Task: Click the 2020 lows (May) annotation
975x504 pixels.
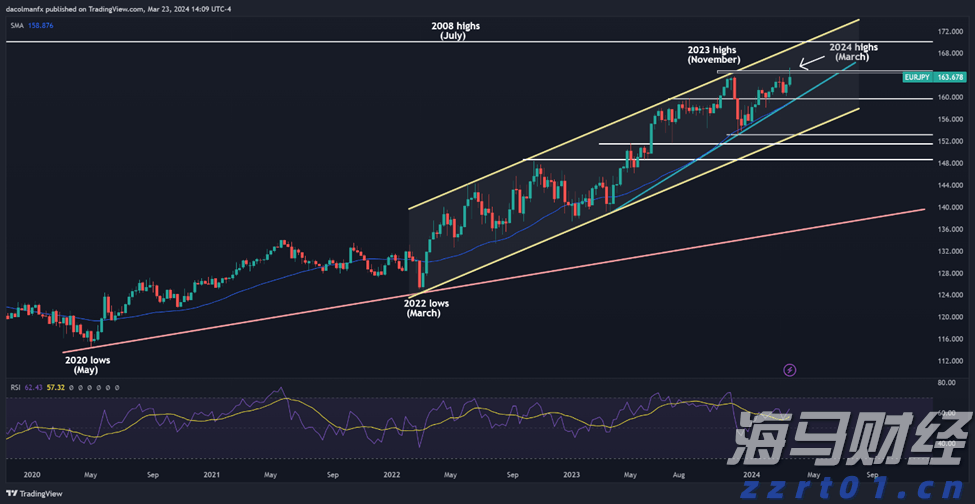Action: (85, 364)
